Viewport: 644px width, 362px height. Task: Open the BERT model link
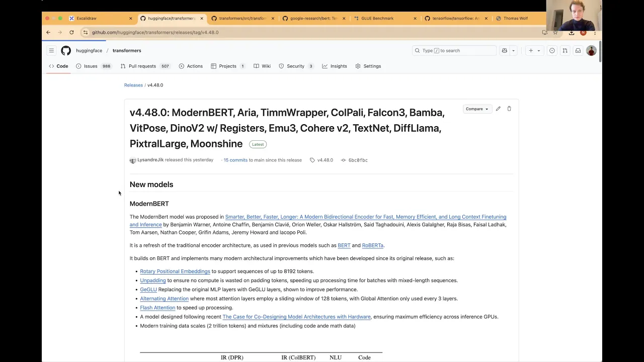[344, 245]
